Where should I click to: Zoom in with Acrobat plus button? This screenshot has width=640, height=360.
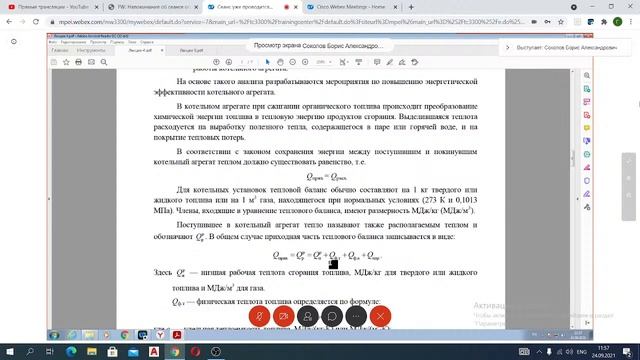point(305,62)
